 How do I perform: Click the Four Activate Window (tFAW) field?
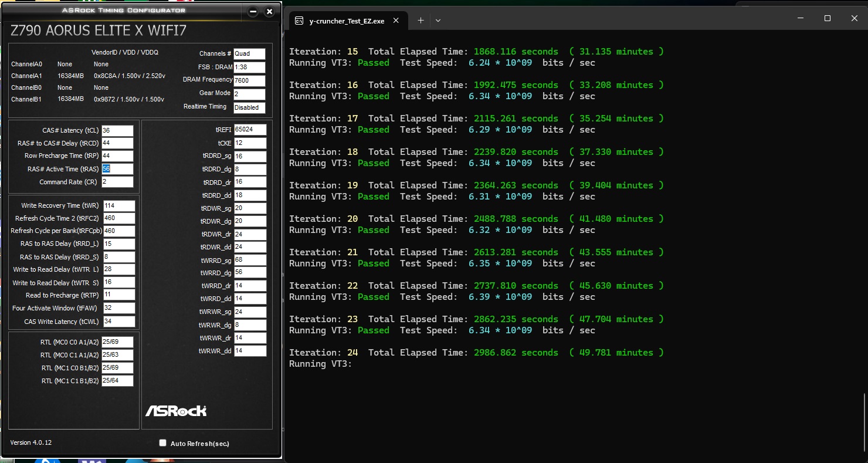119,308
